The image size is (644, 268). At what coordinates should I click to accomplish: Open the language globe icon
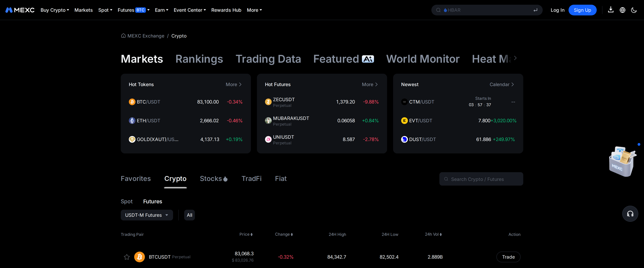tap(622, 10)
